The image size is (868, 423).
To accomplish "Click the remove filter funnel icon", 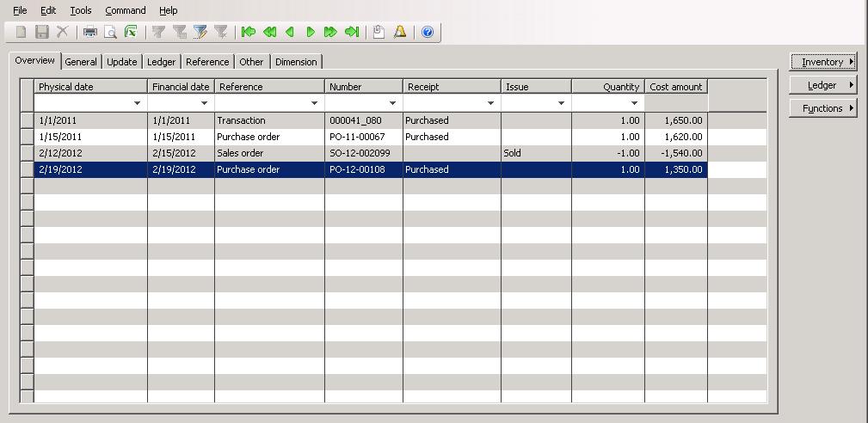I will (x=221, y=32).
